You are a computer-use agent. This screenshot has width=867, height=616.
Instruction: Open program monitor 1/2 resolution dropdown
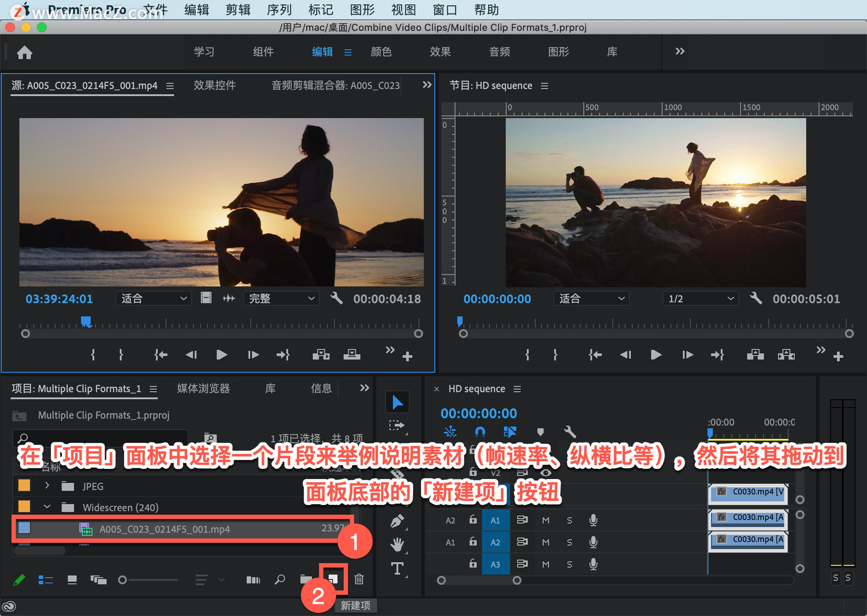[700, 299]
